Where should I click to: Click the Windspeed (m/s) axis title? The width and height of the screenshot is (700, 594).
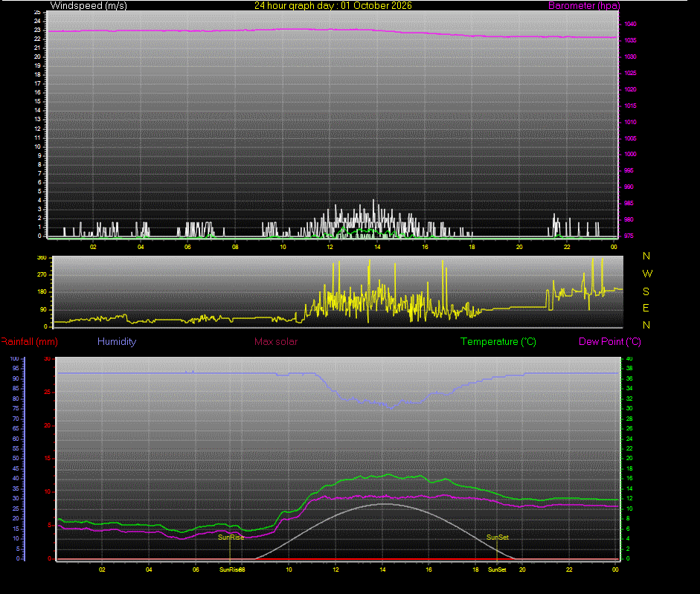pyautogui.click(x=89, y=5)
